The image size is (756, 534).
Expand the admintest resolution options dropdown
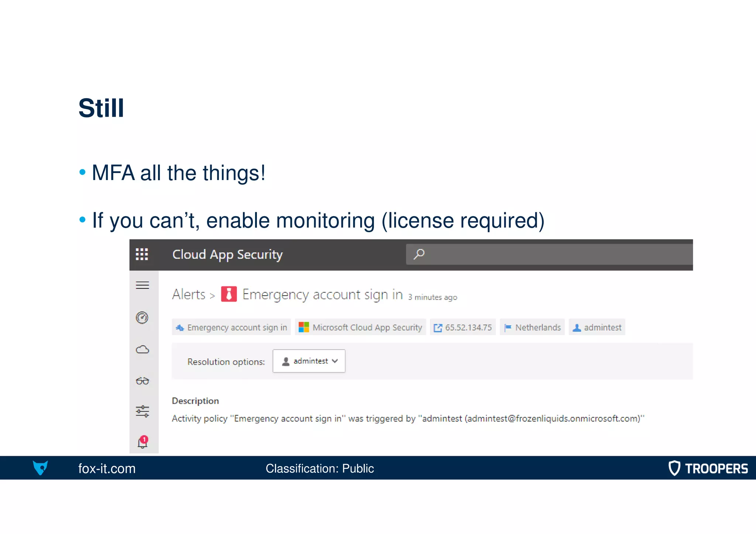click(x=309, y=361)
